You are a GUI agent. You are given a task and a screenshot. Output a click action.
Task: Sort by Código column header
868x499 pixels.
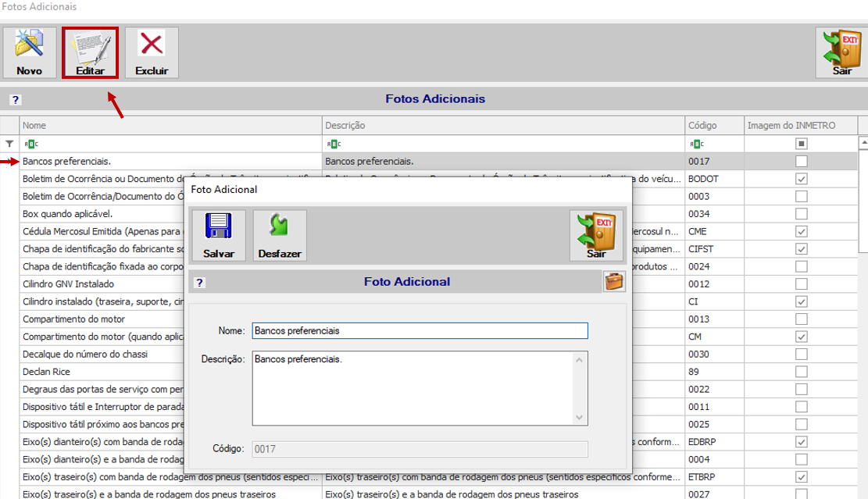point(714,126)
